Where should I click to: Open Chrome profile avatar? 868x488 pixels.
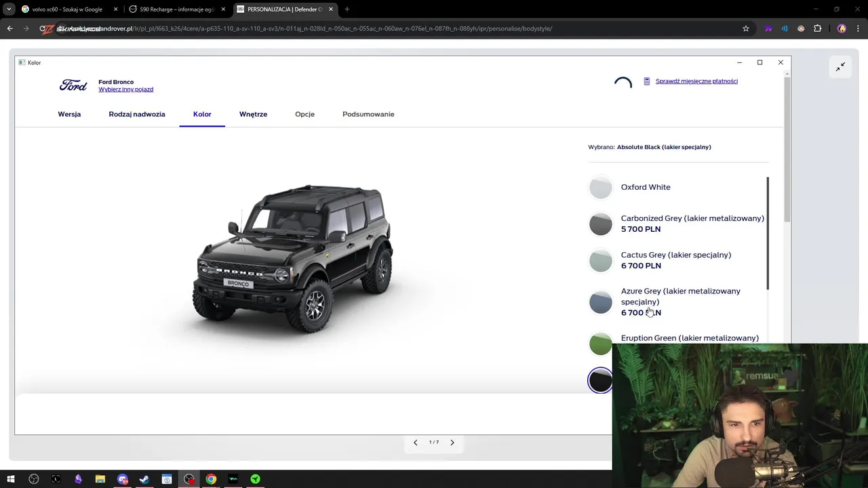click(842, 28)
